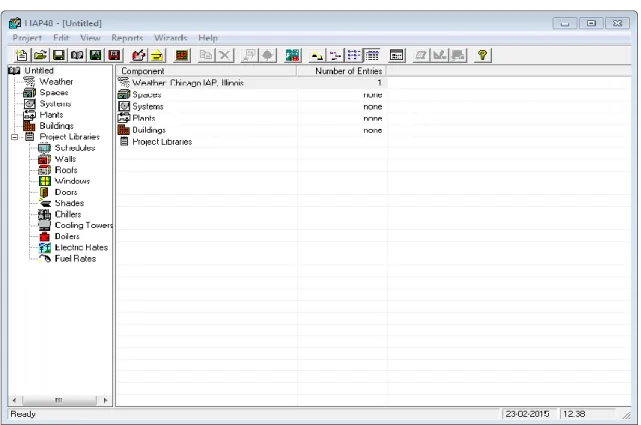
Task: Click the window-shaped toolbar icon
Action: [x=397, y=55]
